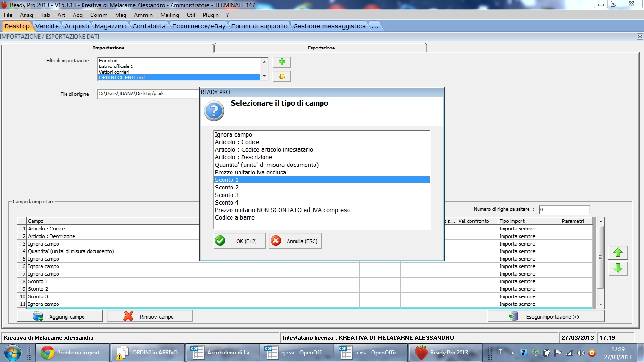Click the fields table vertical scrollbar
The height and width of the screenshot is (362, 644).
[x=601, y=257]
